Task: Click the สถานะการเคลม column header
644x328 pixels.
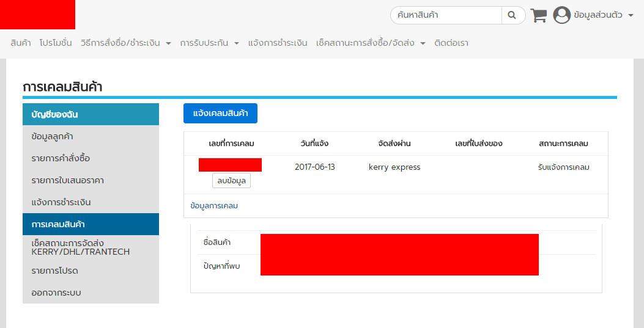Action: pos(563,144)
